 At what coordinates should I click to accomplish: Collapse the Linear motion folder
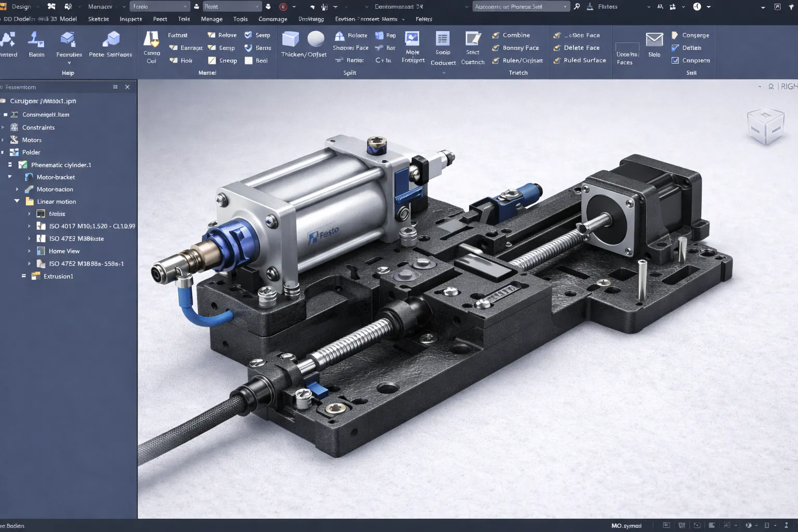click(17, 202)
